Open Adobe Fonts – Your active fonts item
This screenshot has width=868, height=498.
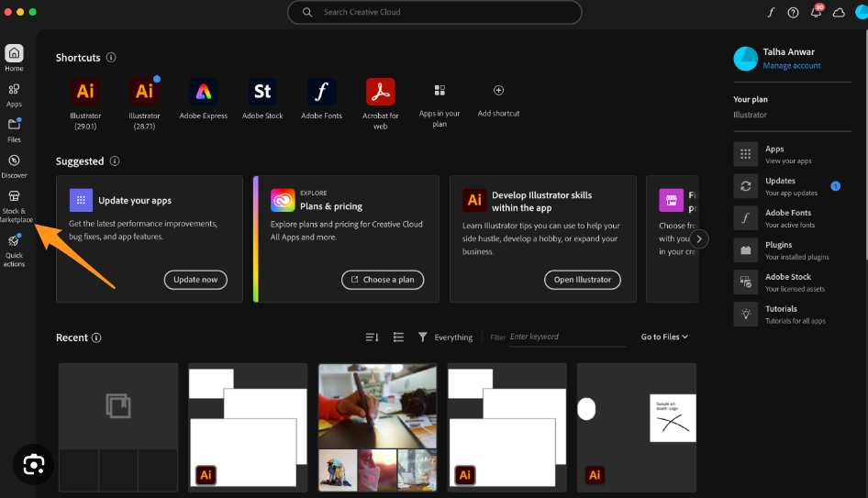[x=792, y=218]
